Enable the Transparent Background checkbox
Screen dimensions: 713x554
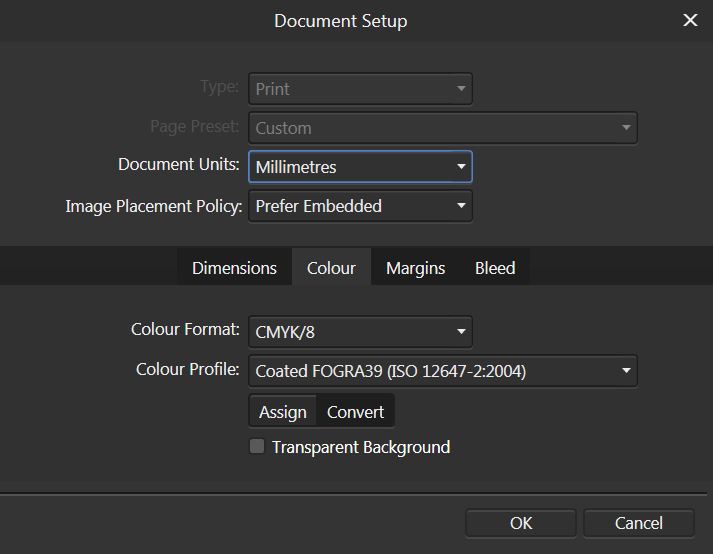click(x=257, y=446)
